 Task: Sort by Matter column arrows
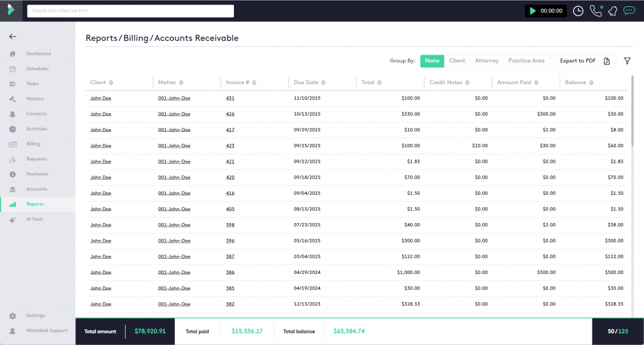tap(181, 82)
